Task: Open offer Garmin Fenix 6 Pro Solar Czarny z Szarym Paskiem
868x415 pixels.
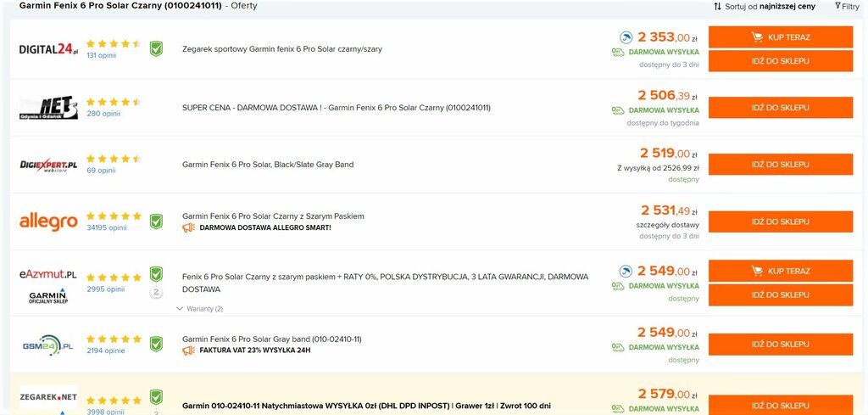Action: pos(274,216)
